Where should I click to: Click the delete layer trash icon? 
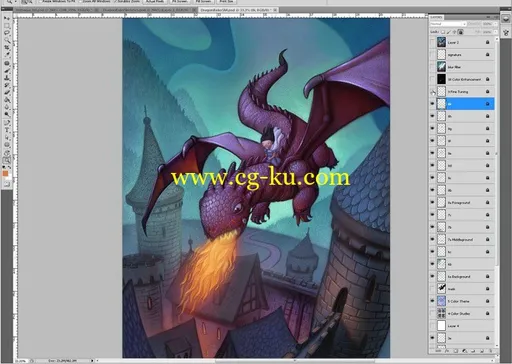491,351
